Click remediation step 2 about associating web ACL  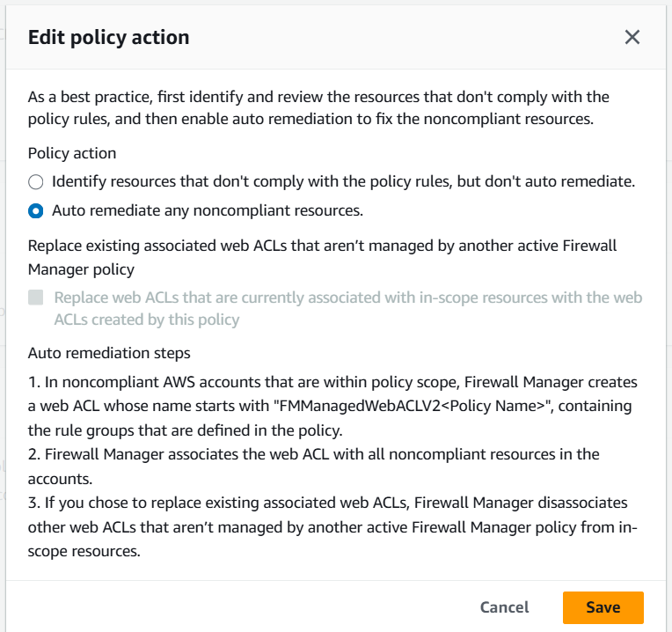(313, 465)
